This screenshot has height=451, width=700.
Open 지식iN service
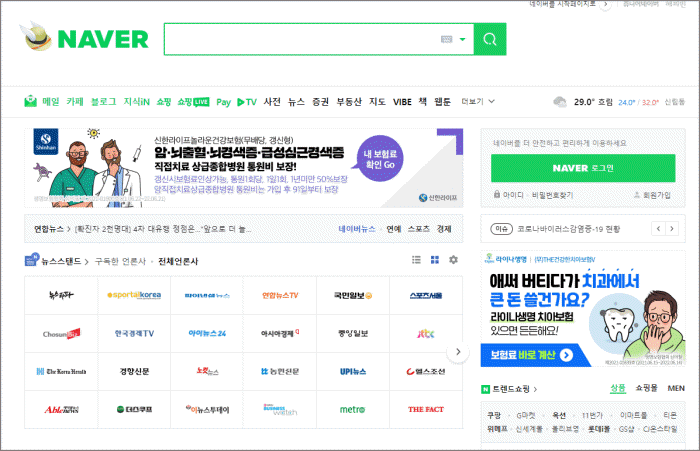[136, 101]
